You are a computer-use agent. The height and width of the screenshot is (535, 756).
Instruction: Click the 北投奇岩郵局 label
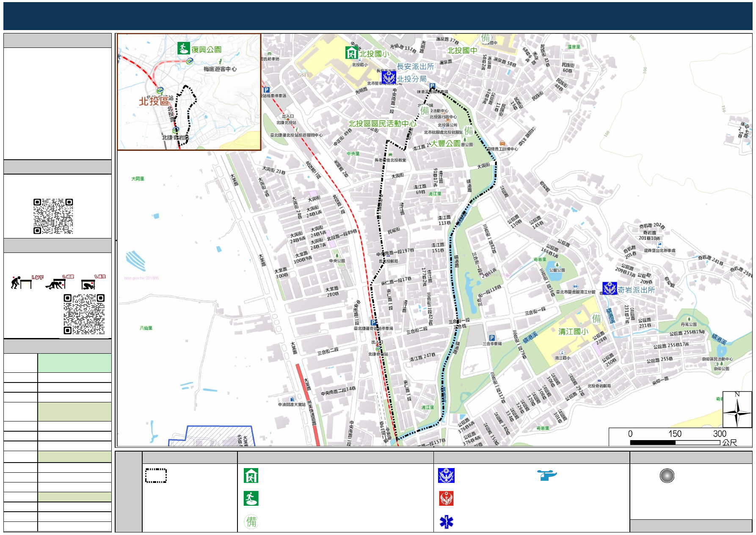pos(599,386)
